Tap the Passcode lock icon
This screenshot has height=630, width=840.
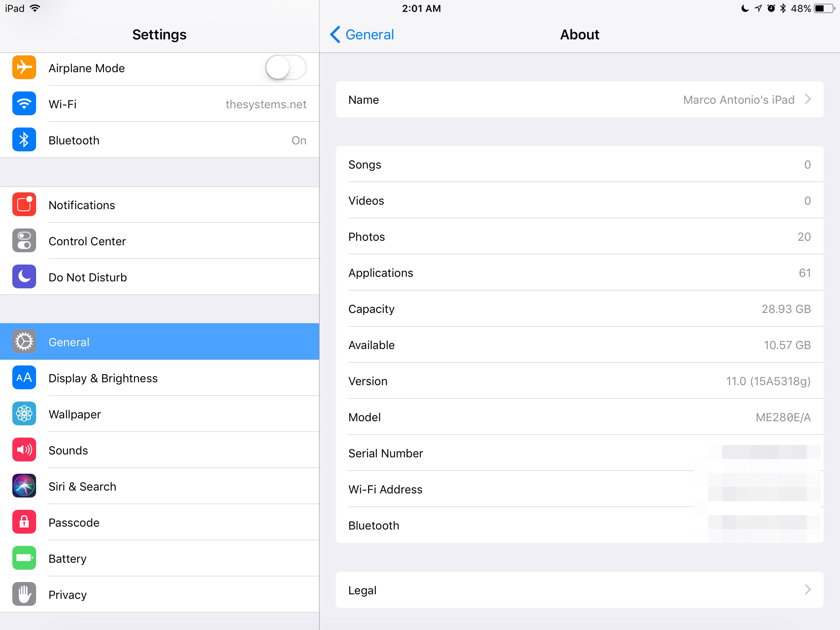click(24, 522)
